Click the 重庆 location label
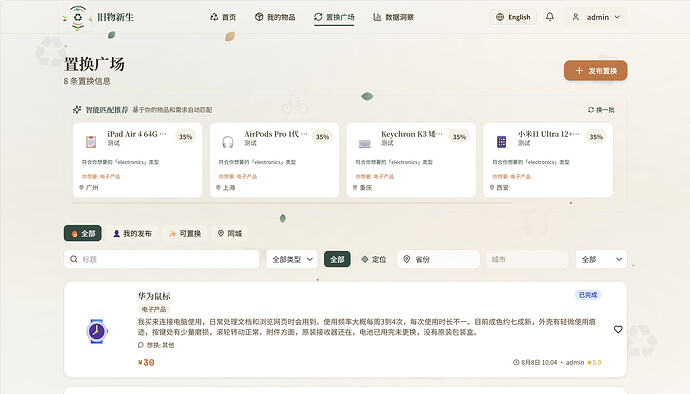The height and width of the screenshot is (394, 690). (366, 188)
